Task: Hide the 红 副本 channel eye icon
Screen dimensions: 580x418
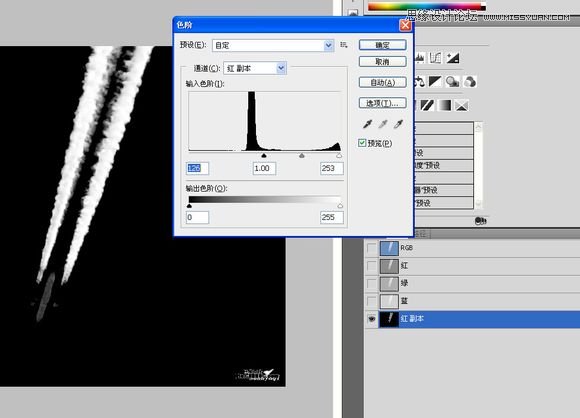Action: [x=371, y=319]
